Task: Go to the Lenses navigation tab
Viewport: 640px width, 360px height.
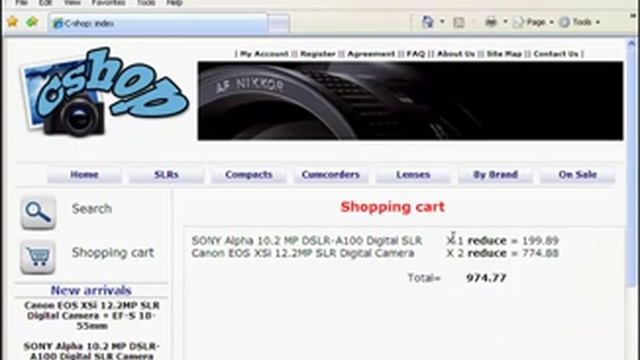Action: tap(413, 175)
